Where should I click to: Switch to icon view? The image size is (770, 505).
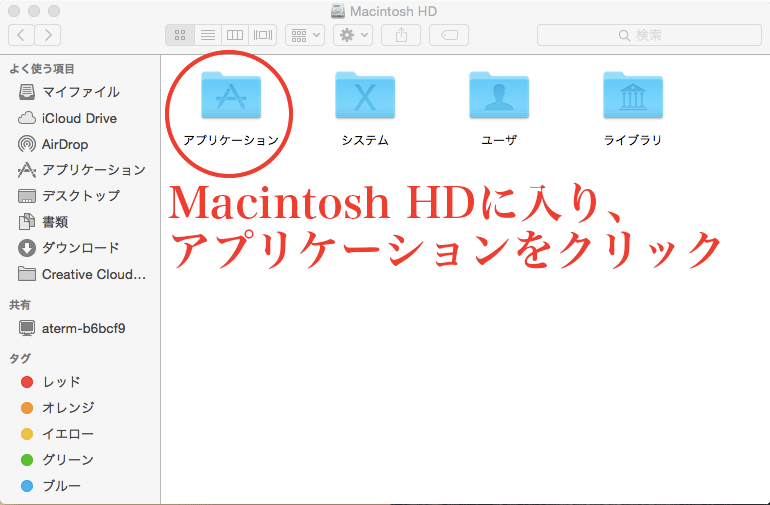[x=180, y=35]
